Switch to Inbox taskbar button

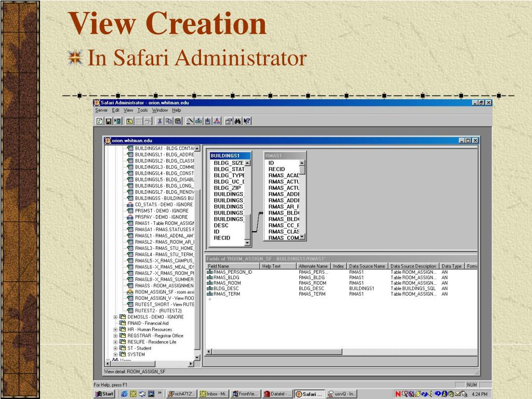click(214, 394)
